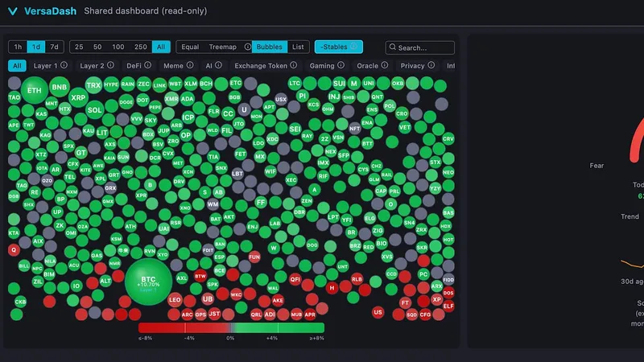Click the VersaDash logo icon
The image size is (644, 362).
click(x=13, y=11)
